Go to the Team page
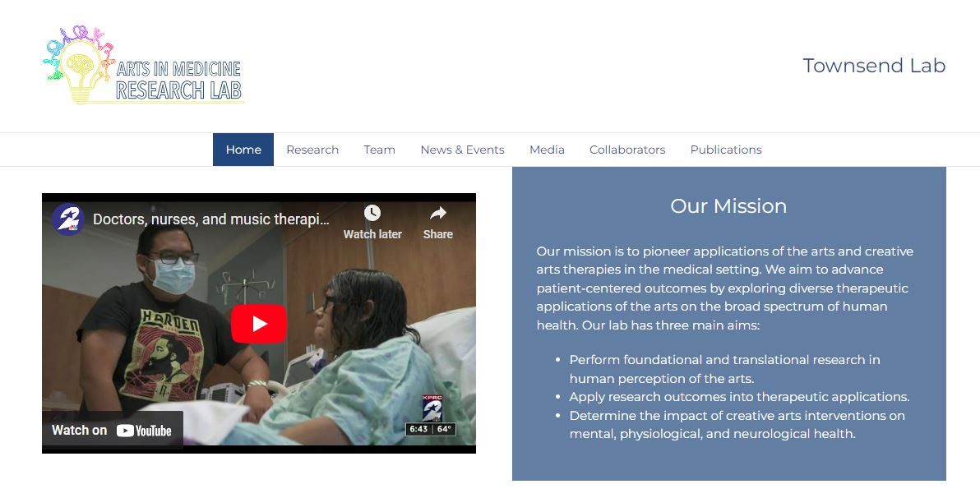 click(379, 150)
